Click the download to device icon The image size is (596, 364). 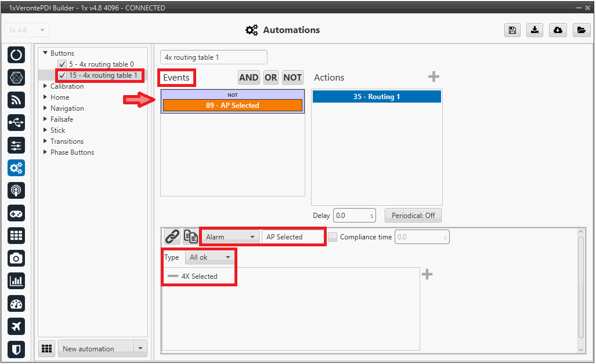click(535, 30)
